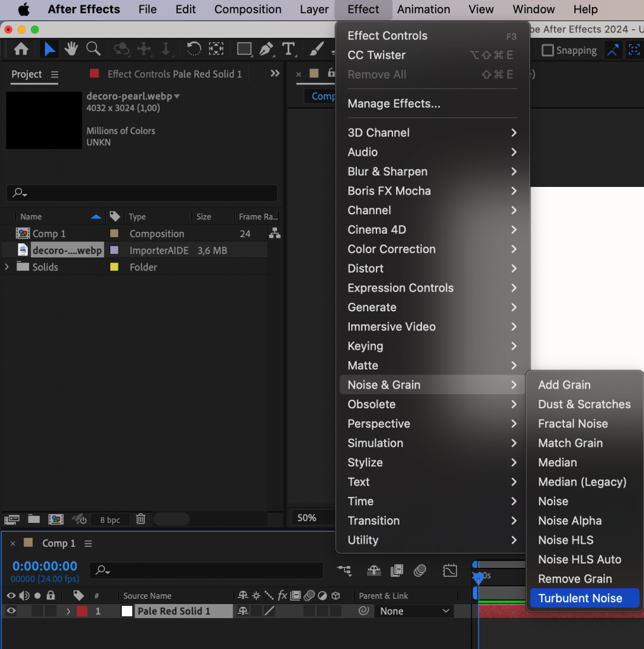Select the Hand tool in the toolbar
Screen dimensions: 644x649
71,49
